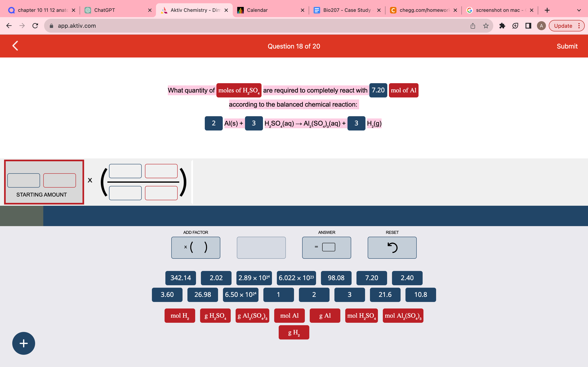
Task: Select the 98.08 number tile
Action: click(336, 278)
